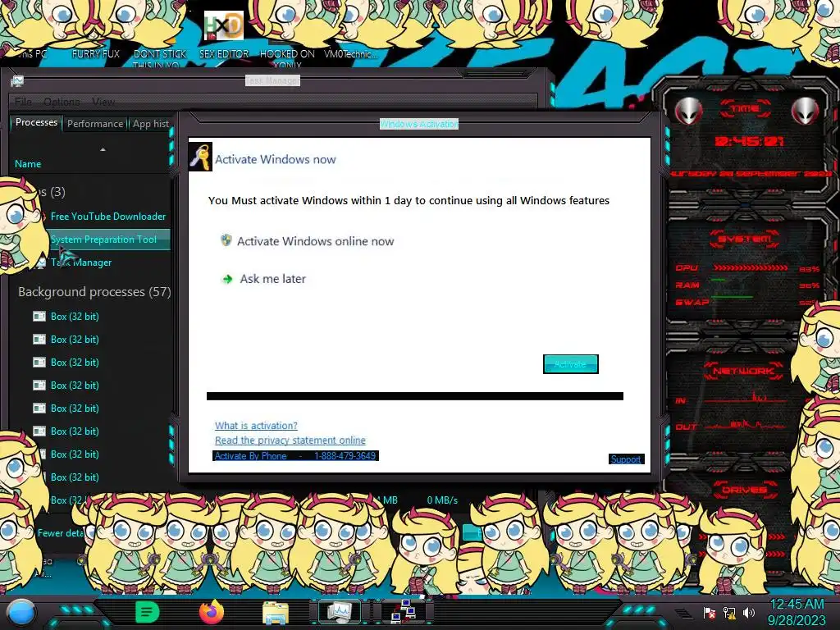Click the green arrow next to Ask me later
Image resolution: width=840 pixels, height=630 pixels.
click(227, 279)
